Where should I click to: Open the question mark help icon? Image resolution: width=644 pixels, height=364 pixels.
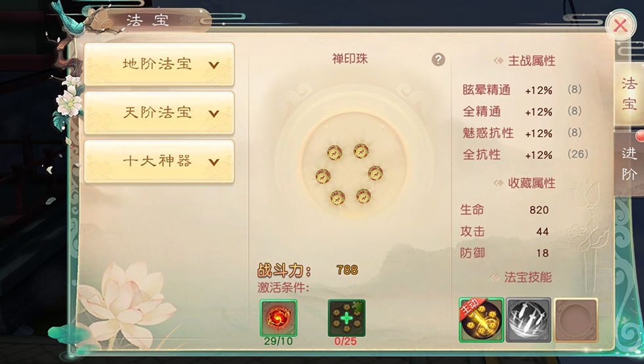point(438,60)
